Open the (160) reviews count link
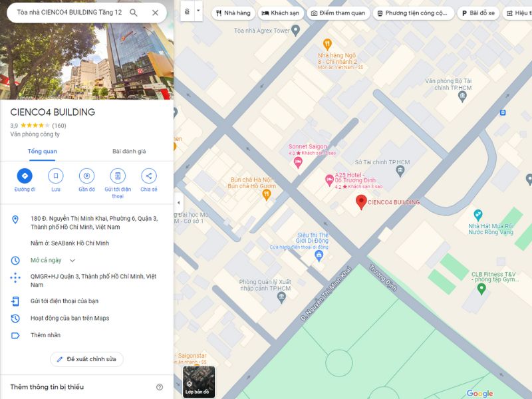 (x=59, y=126)
